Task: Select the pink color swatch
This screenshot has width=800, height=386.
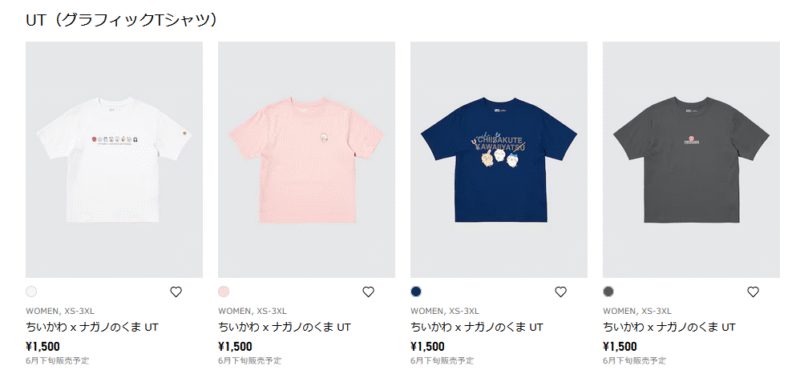Action: (223, 292)
